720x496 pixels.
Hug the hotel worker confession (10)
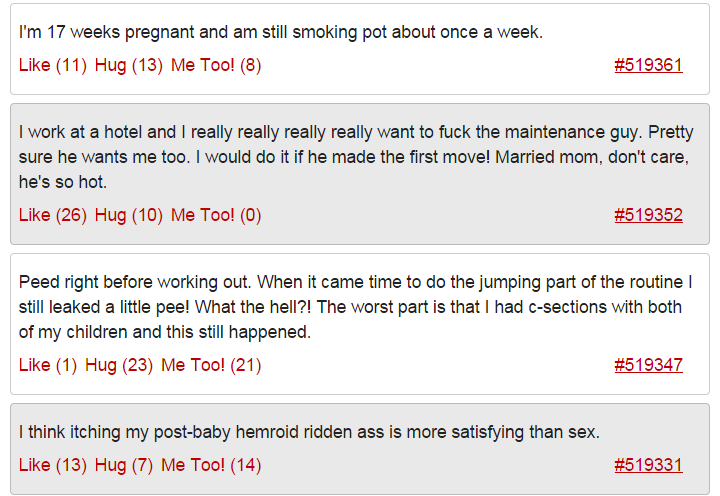[129, 215]
